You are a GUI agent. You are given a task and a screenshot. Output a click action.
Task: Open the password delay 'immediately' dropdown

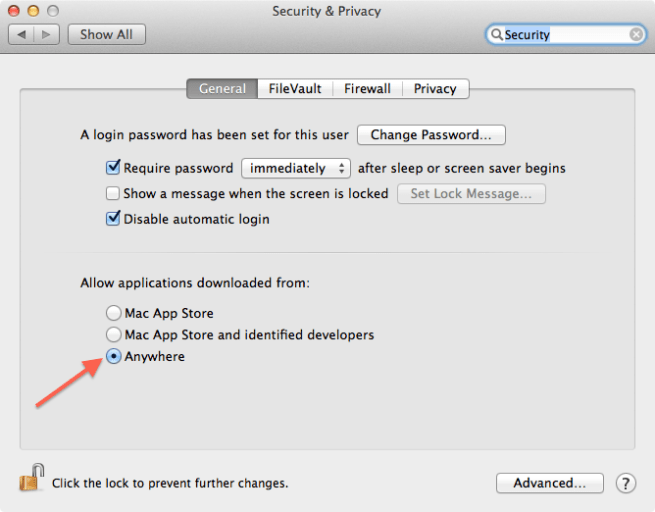297,168
